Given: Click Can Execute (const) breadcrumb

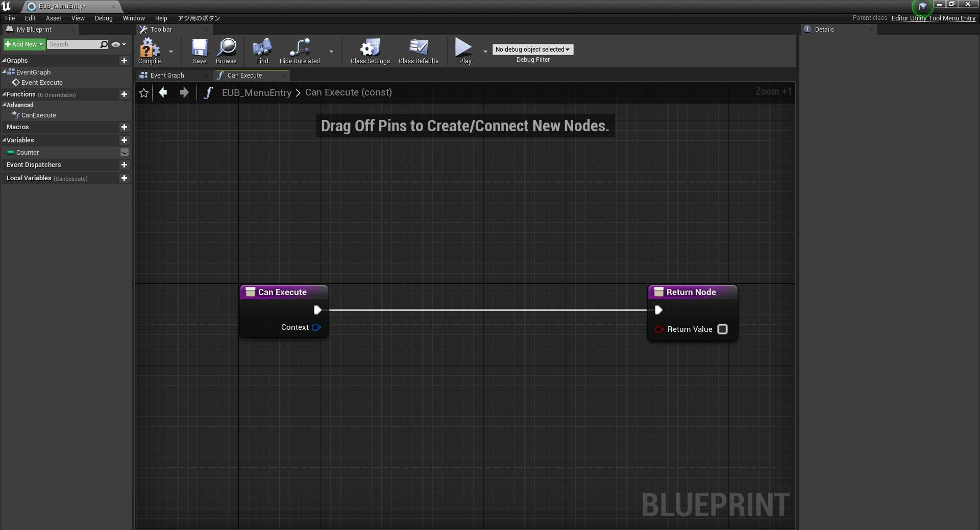Looking at the screenshot, I should point(349,92).
